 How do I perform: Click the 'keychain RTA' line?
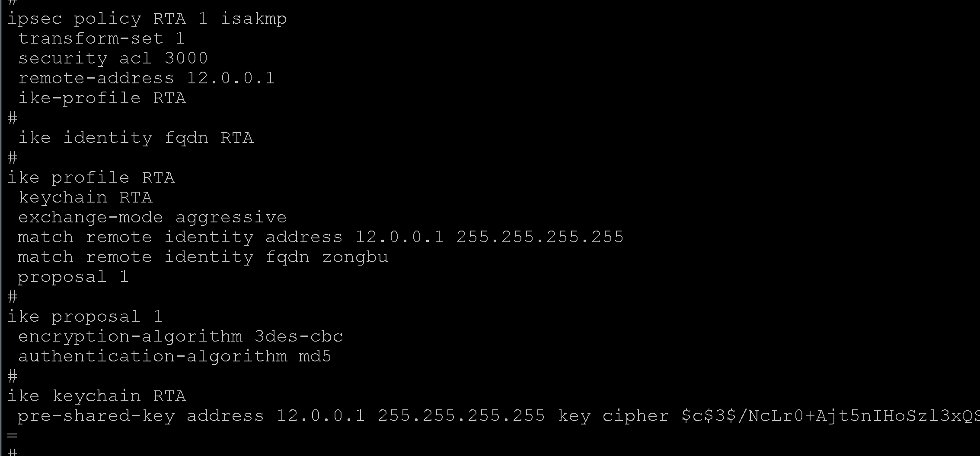(85, 198)
